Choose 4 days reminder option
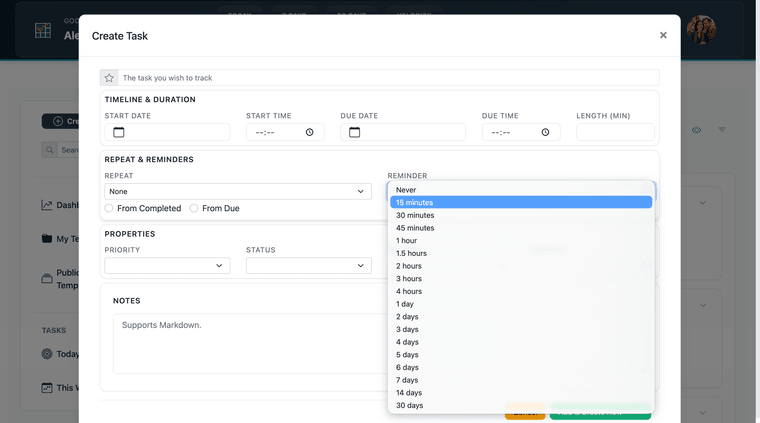Screen dimensions: 760x423 pyautogui.click(x=521, y=342)
